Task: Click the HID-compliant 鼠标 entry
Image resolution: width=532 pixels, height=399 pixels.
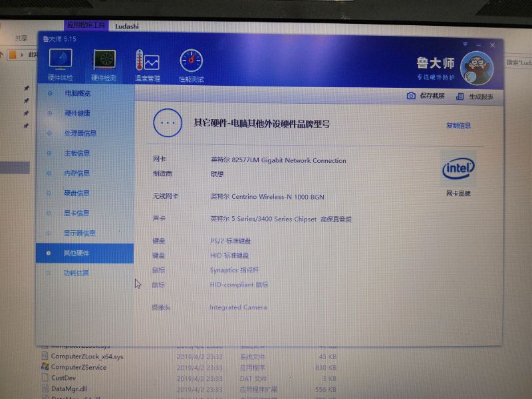Action: click(239, 285)
